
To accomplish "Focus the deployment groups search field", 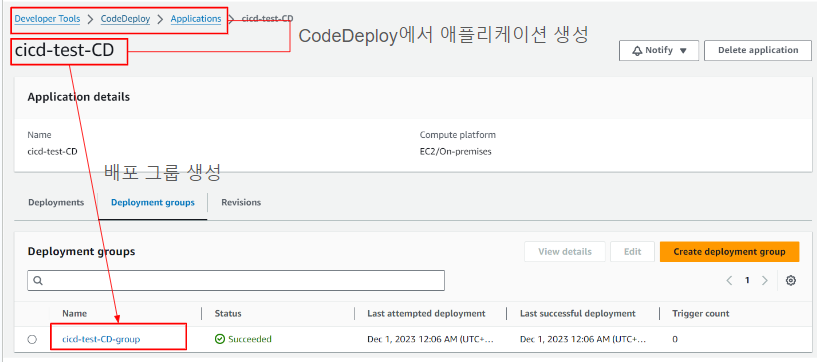I will [x=236, y=280].
